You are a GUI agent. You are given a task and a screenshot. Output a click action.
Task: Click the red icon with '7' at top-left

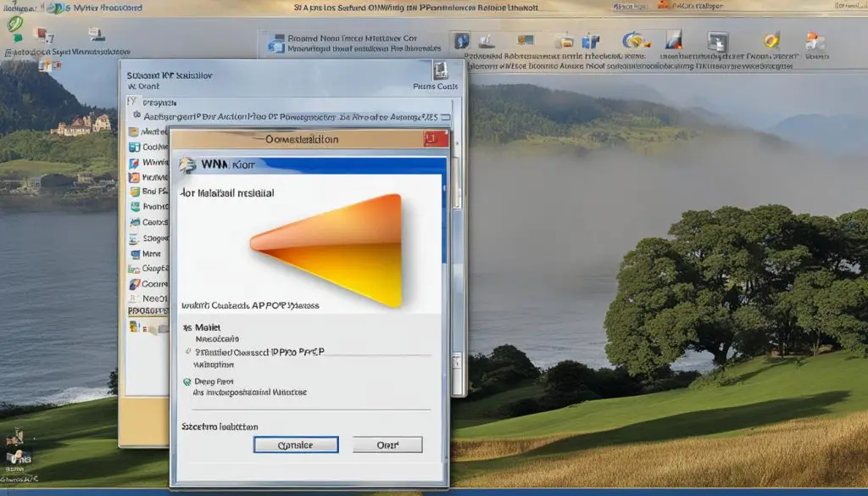point(43,35)
